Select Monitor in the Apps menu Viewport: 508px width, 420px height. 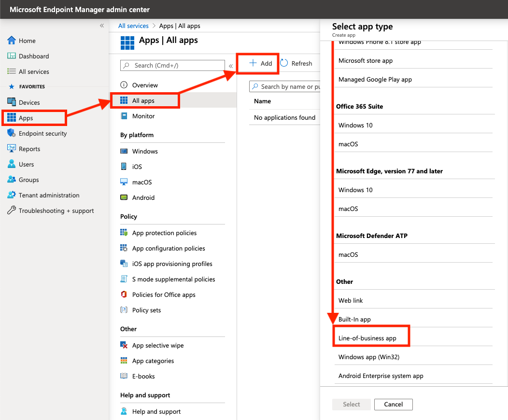click(143, 116)
